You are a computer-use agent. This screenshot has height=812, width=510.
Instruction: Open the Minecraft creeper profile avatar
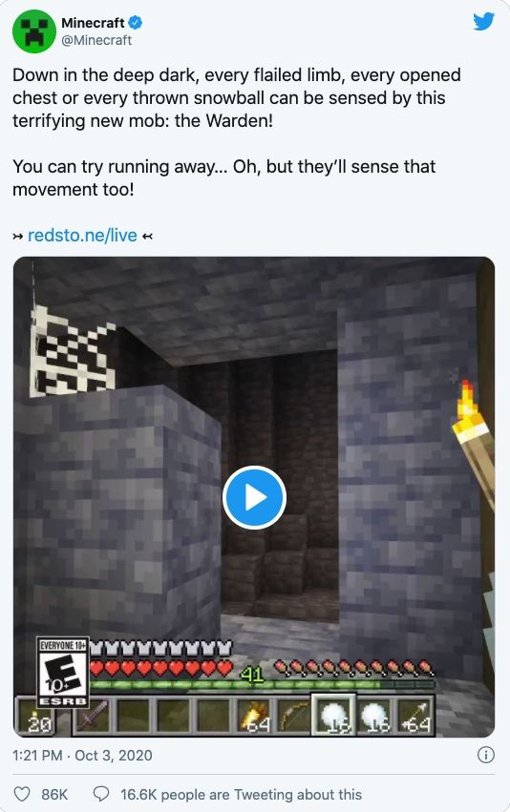coord(34,31)
